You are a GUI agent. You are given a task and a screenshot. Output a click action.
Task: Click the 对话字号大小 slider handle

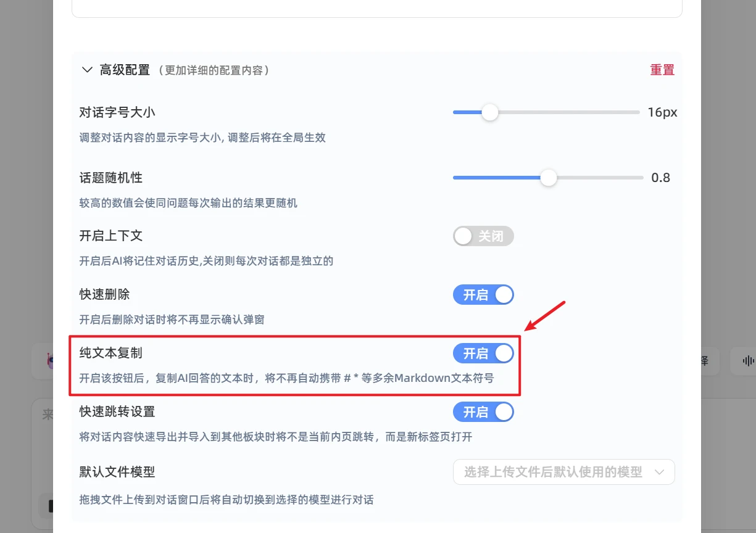click(x=489, y=112)
